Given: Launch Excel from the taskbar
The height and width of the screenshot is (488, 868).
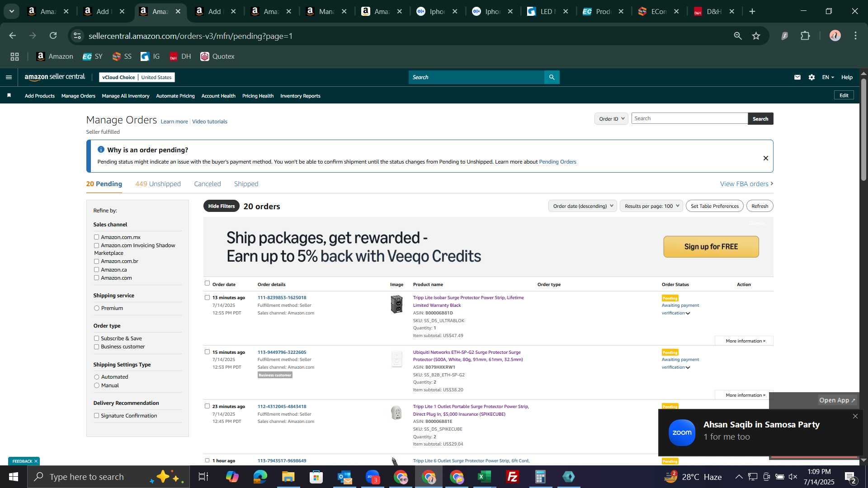Looking at the screenshot, I should pyautogui.click(x=485, y=477).
